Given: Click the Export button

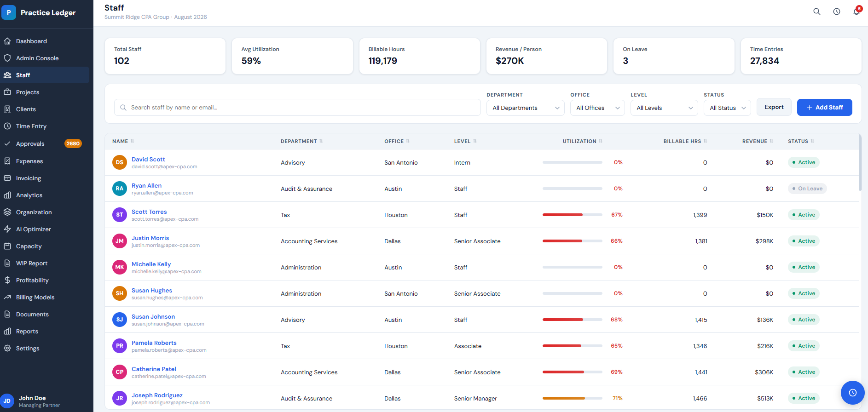Looking at the screenshot, I should tap(774, 107).
